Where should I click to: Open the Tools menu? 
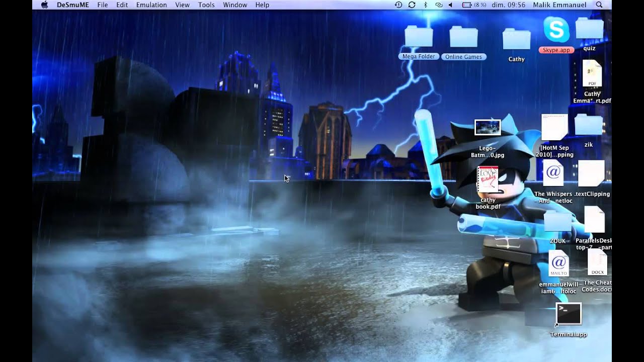click(206, 5)
